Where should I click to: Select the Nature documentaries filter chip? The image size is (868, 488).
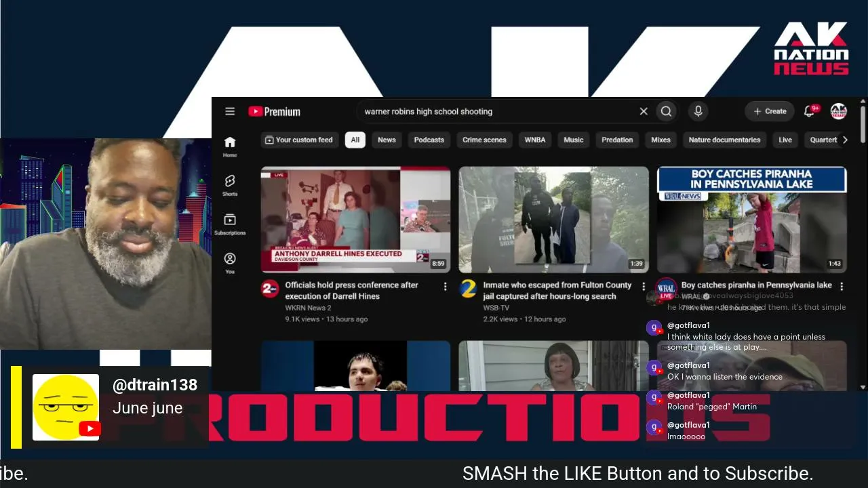[x=724, y=140]
